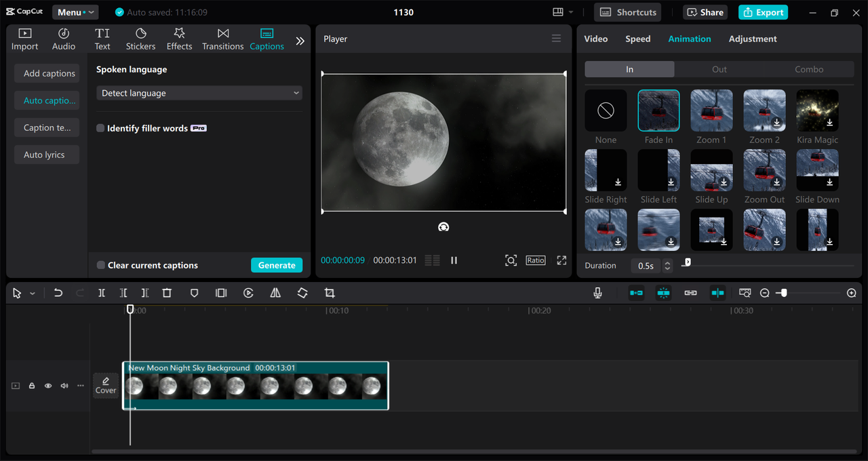
Task: Click the undo arrow in timeline toolbar
Action: pos(58,293)
